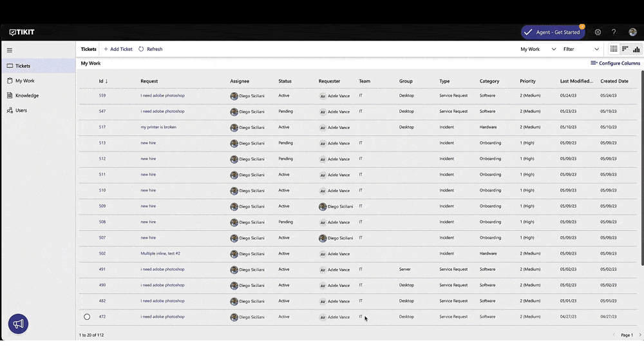Open Knowledge section in sidebar
Viewport: 644px width, 363px height.
coord(26,95)
